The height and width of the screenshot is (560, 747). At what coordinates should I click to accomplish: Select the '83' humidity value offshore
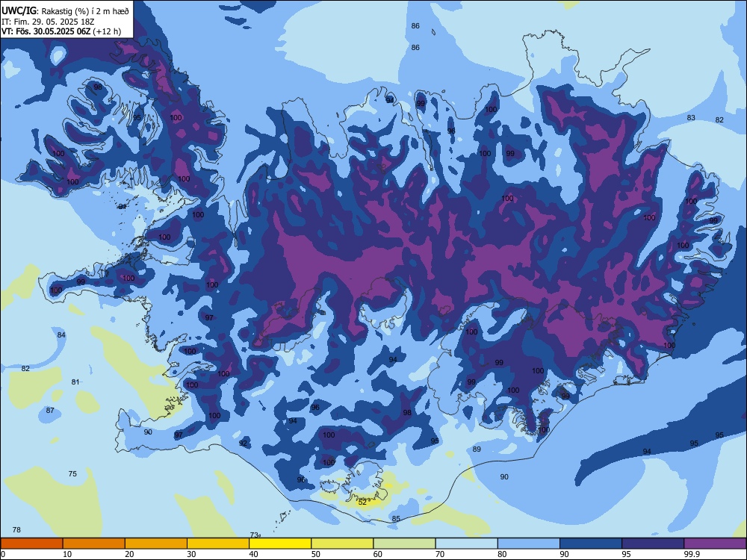coord(691,118)
